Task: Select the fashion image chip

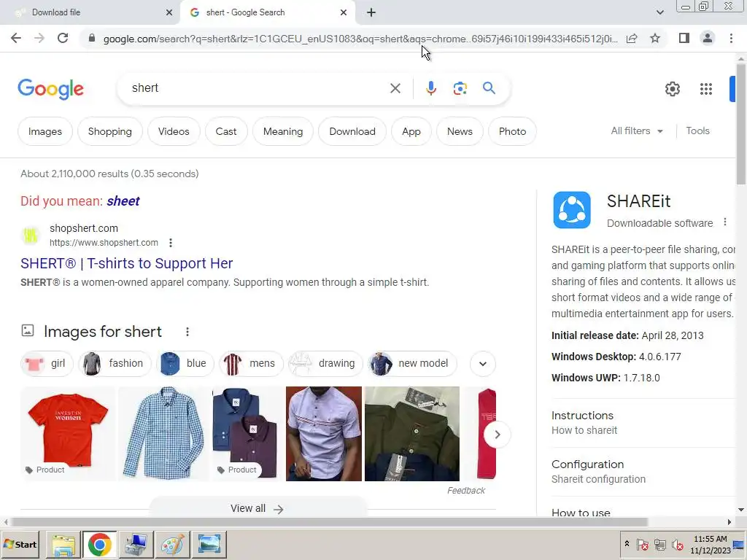Action: [x=115, y=364]
